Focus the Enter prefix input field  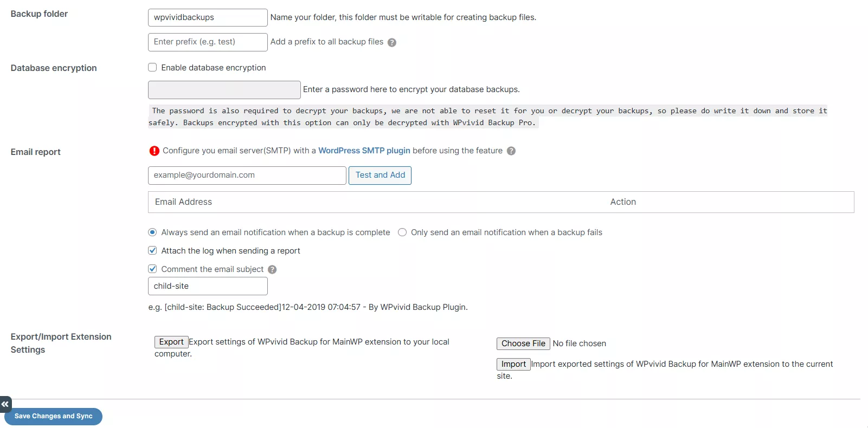tap(208, 42)
